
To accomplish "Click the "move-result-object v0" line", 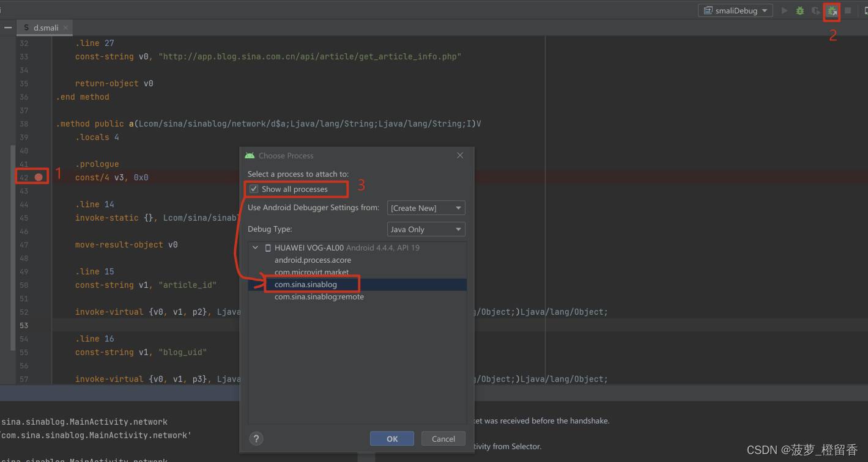I will tap(126, 244).
